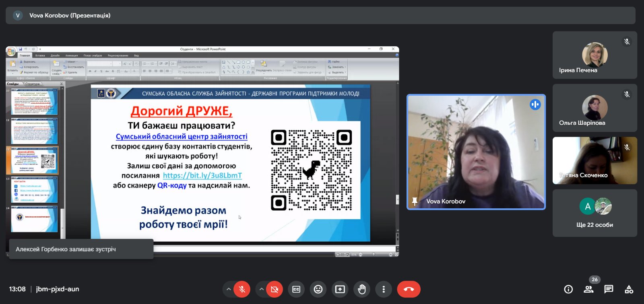Click the Вставить paste button

click(12, 66)
